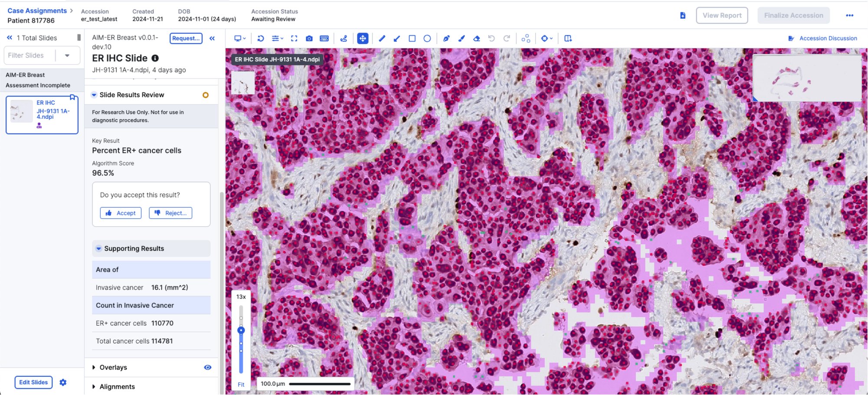Select the ER IHC JH-9131 1A-4.ndpi slide thumbnail
This screenshot has width=868, height=395.
pos(42,115)
